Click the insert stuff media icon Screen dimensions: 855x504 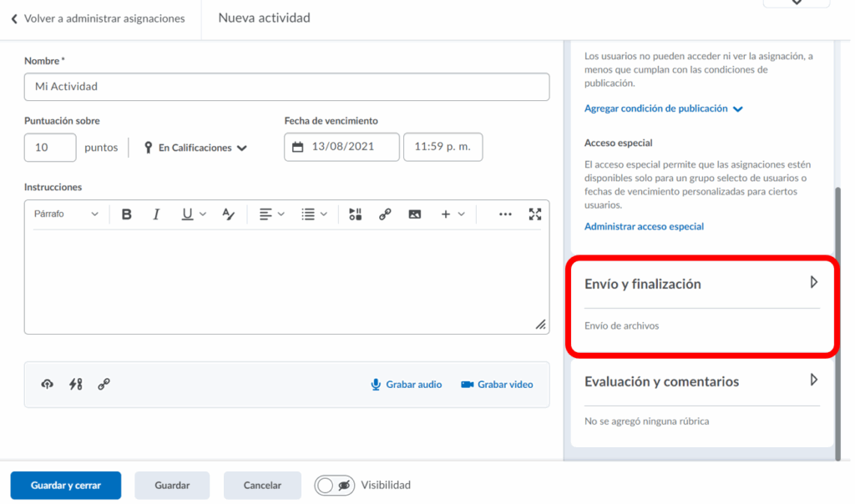(355, 214)
